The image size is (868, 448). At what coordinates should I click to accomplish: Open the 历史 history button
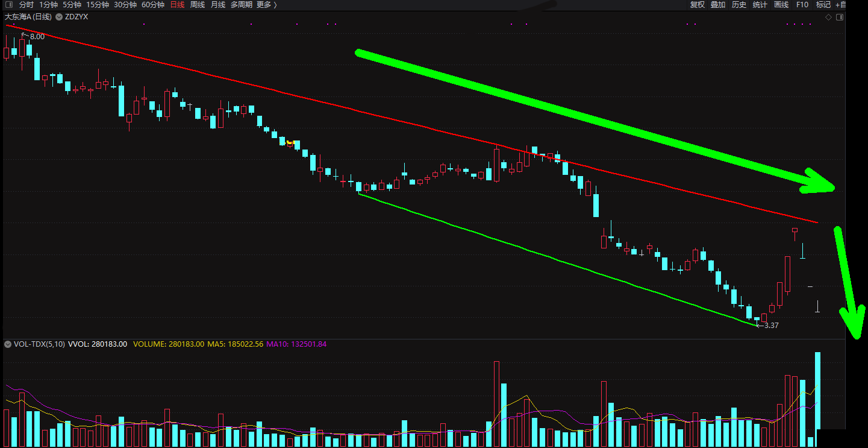(739, 5)
